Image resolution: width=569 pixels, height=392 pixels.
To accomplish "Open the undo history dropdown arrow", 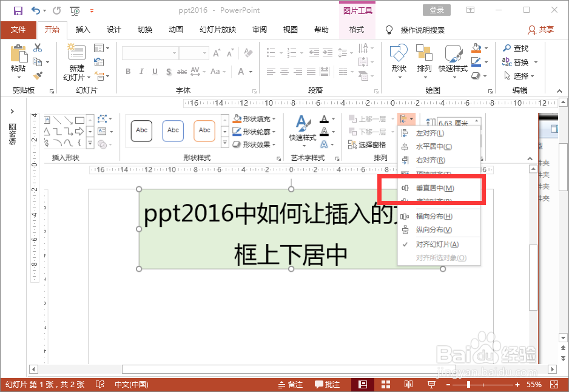I will (45, 11).
